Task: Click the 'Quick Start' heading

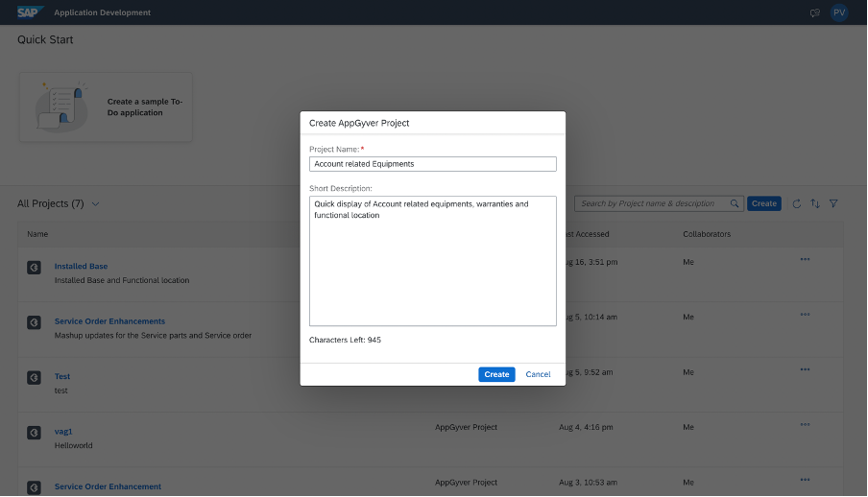Action: pyautogui.click(x=45, y=40)
